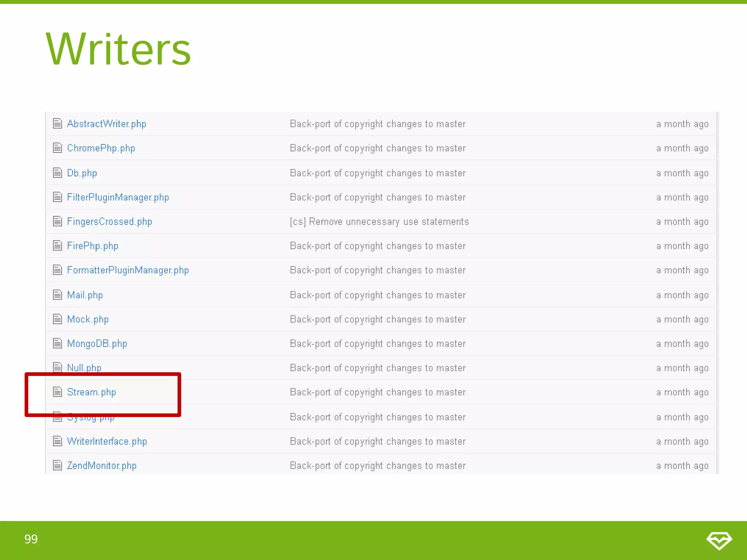Click slide number 99 in footer

(31, 539)
